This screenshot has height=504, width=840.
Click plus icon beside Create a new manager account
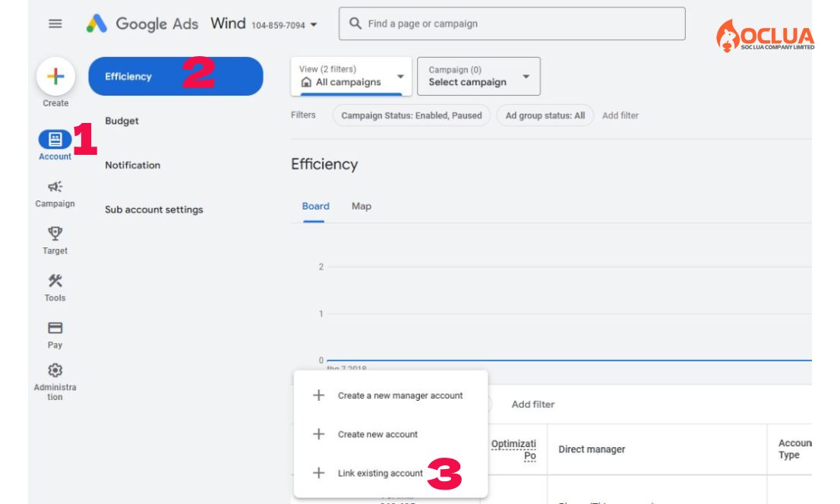(319, 395)
